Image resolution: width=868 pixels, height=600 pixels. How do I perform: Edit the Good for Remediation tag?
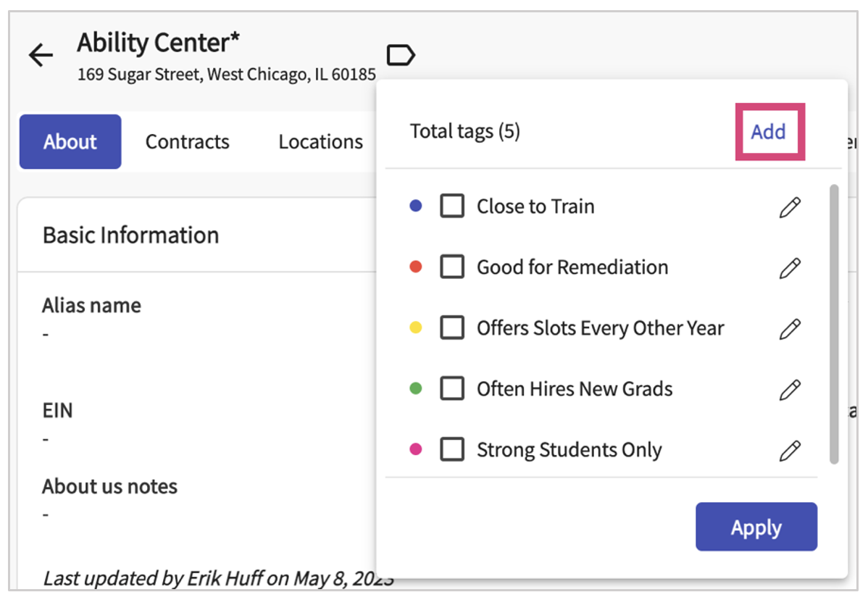point(790,268)
